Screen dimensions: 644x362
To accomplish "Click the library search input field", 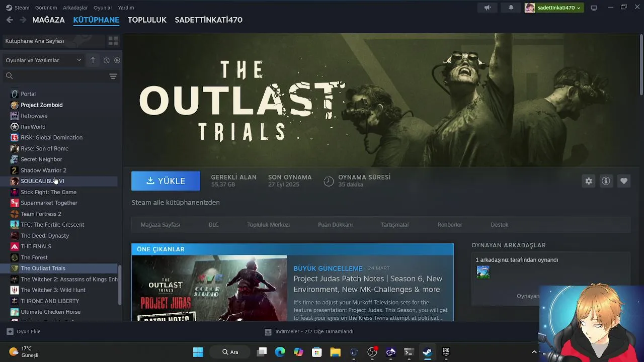I will (60, 76).
